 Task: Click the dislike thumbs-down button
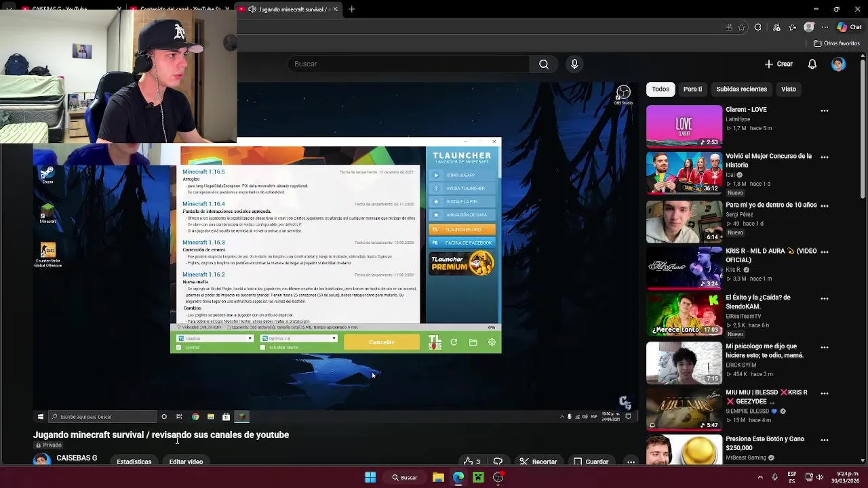pos(498,462)
